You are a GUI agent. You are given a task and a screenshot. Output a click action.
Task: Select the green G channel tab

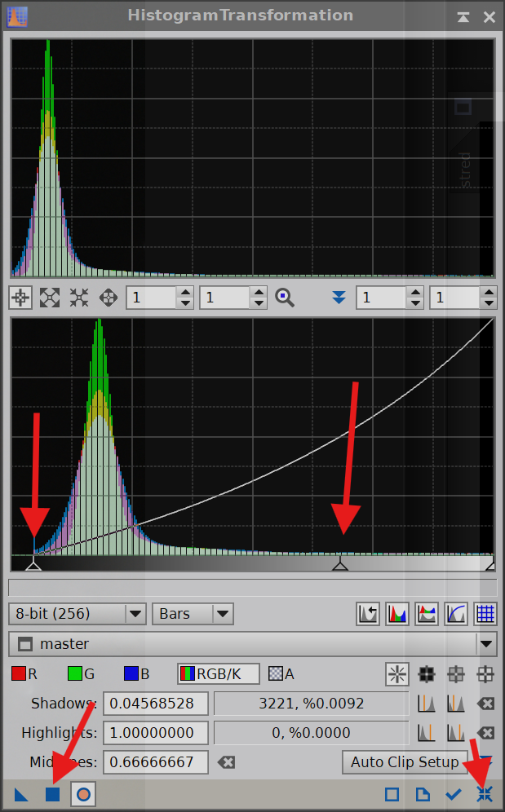click(x=82, y=673)
